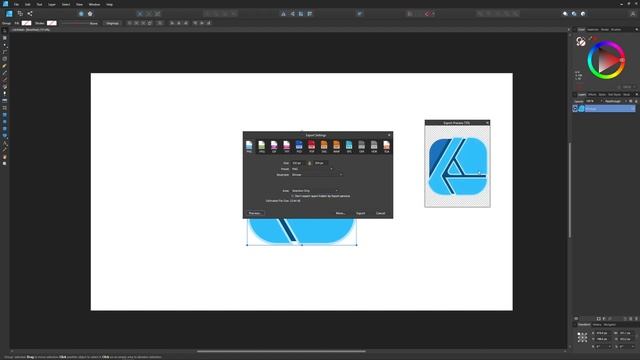
Task: Open the layer Opacity dropdown
Action: (594, 101)
